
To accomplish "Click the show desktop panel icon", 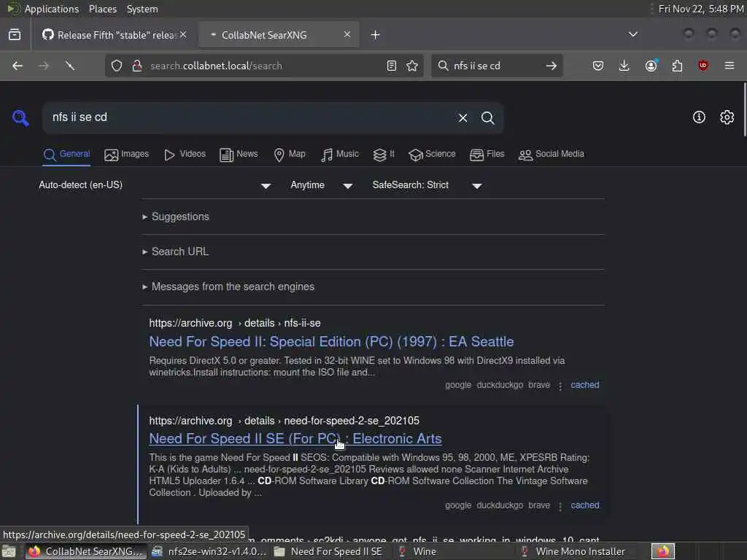I will click(x=9, y=551).
